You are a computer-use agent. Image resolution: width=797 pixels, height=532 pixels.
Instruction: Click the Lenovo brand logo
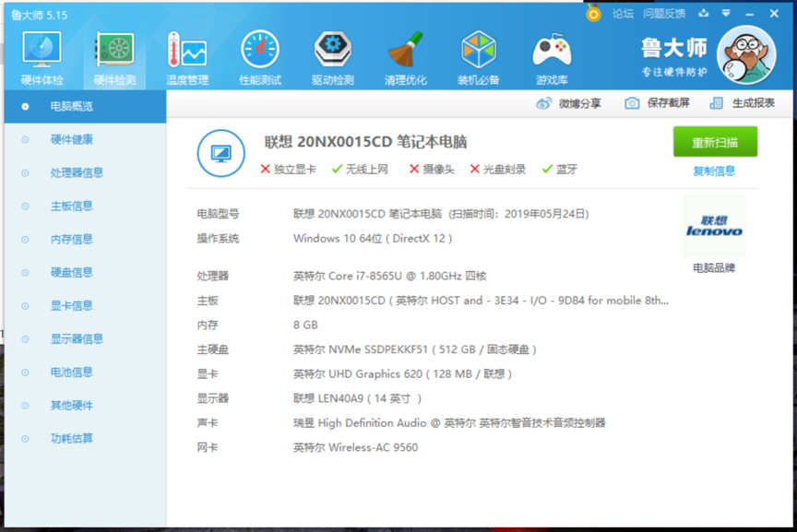click(x=714, y=226)
